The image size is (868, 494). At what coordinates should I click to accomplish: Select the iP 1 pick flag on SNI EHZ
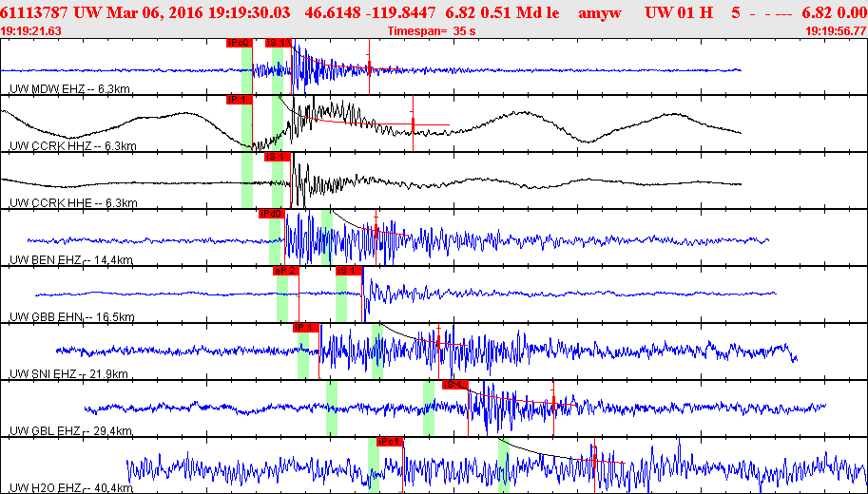(x=306, y=328)
